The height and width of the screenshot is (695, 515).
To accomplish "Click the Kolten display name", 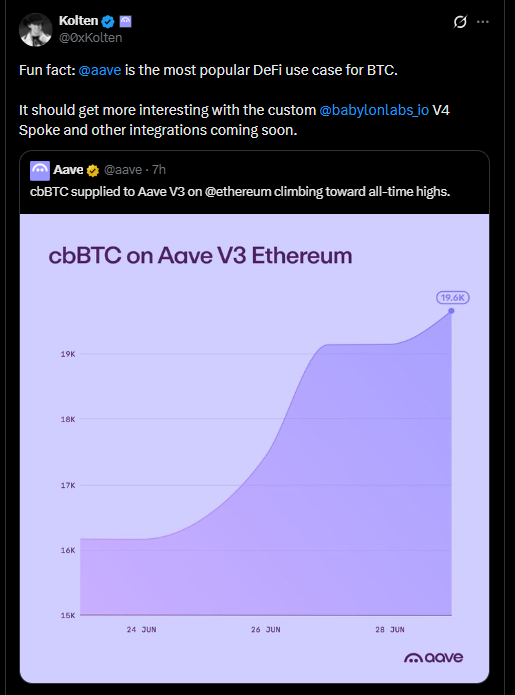I will [x=78, y=20].
